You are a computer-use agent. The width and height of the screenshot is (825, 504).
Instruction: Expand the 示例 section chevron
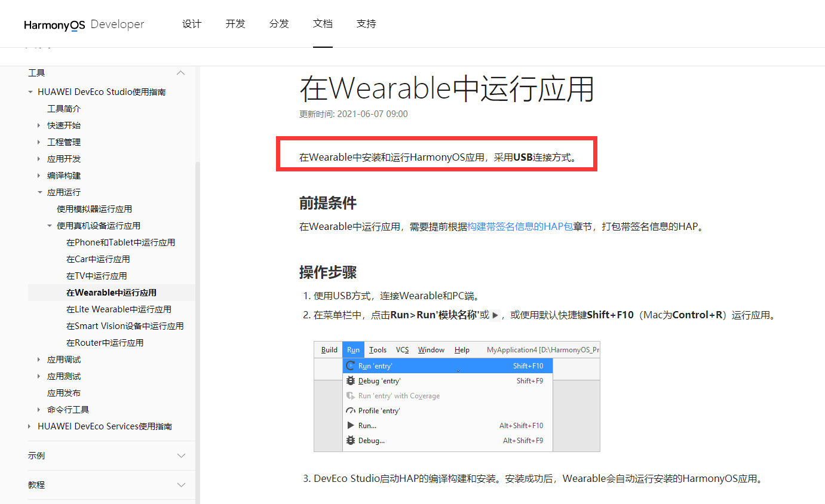181,456
